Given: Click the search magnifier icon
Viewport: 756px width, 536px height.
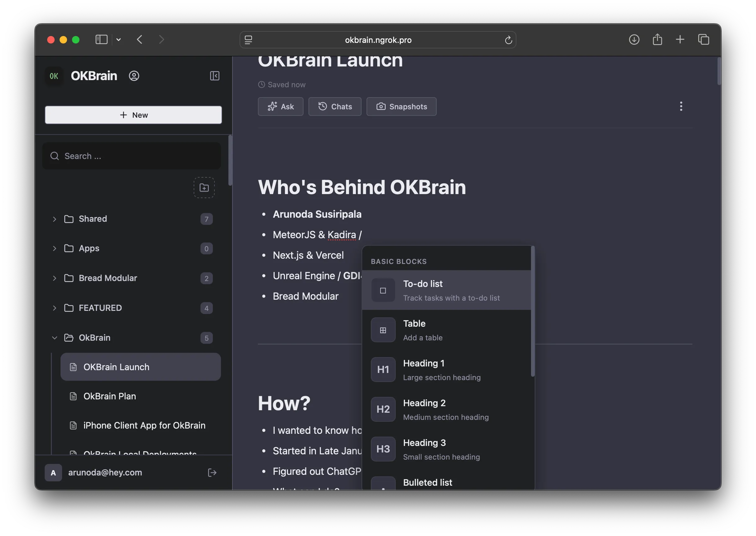Looking at the screenshot, I should coord(54,156).
